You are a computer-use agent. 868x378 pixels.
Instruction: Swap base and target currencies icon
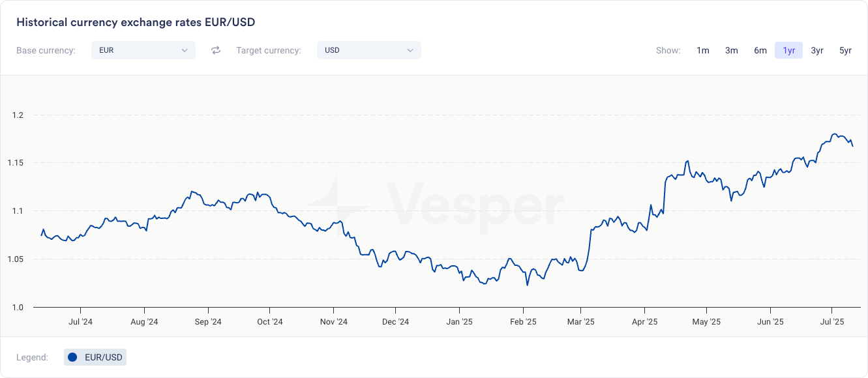click(x=216, y=50)
